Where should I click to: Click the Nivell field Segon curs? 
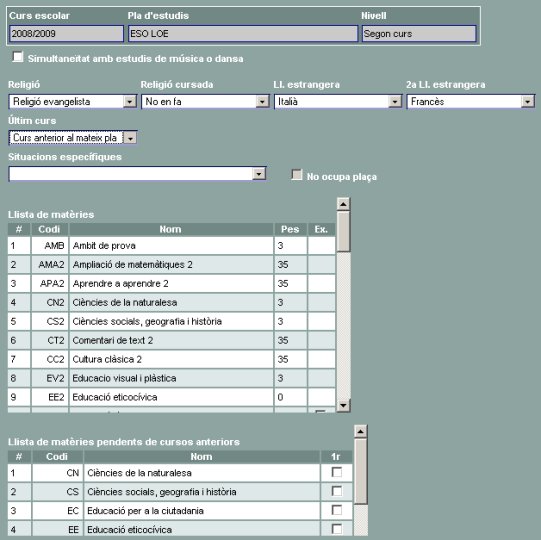tap(419, 33)
